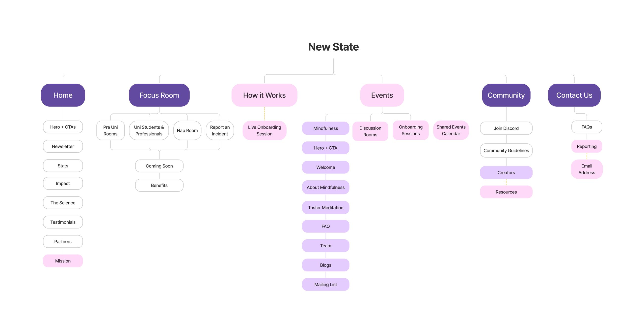Click the Home node in sitemap
This screenshot has width=644, height=326.
(x=63, y=95)
